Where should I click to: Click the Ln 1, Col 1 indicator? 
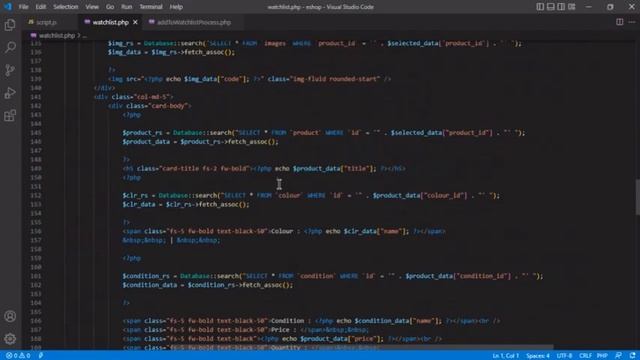(505, 356)
